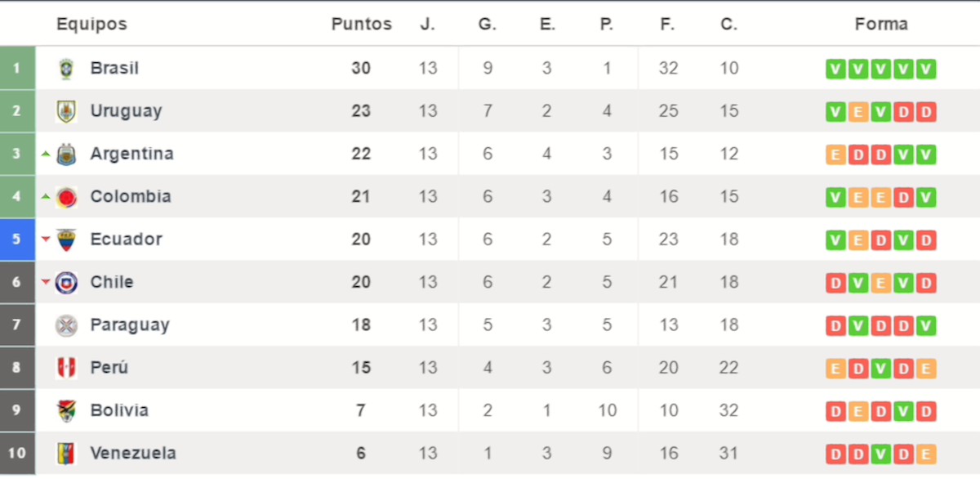Click the green up arrow beside Argentina
The image size is (980, 479).
[46, 153]
